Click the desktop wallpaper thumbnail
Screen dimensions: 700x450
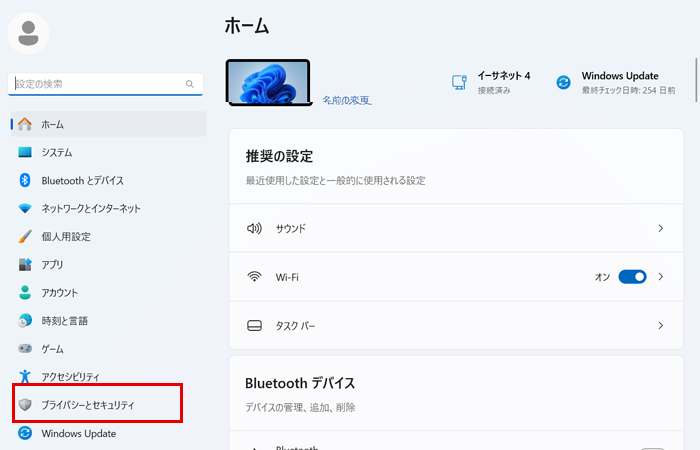(x=268, y=83)
